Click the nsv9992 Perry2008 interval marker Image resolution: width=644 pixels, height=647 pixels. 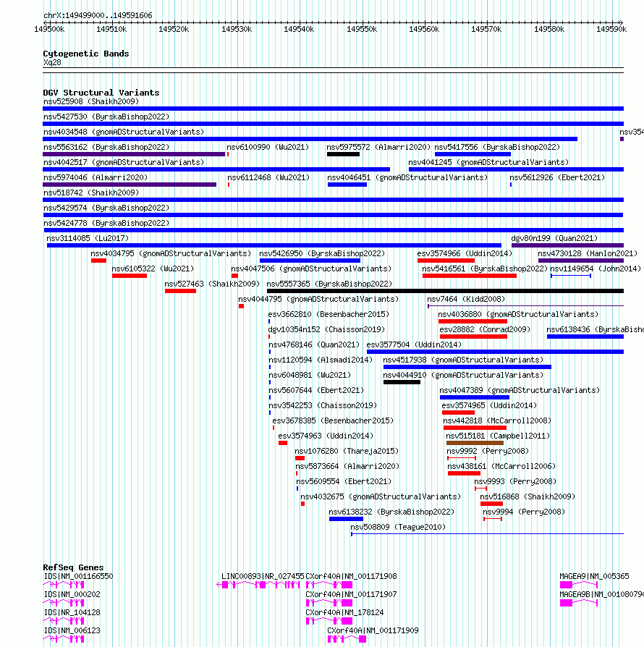point(462,458)
